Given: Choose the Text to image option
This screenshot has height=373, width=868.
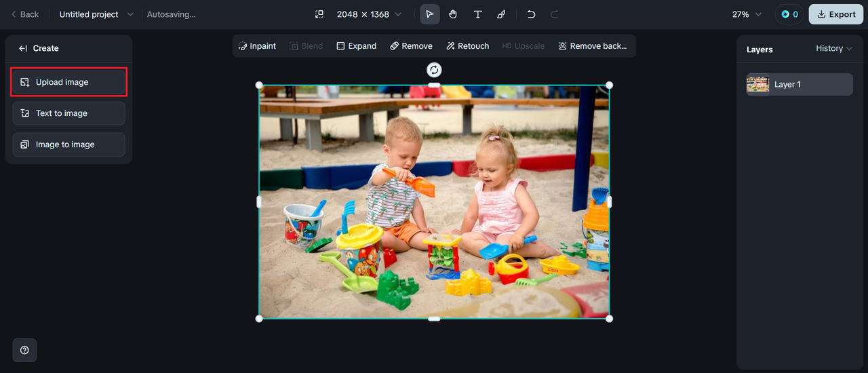Looking at the screenshot, I should (x=69, y=113).
